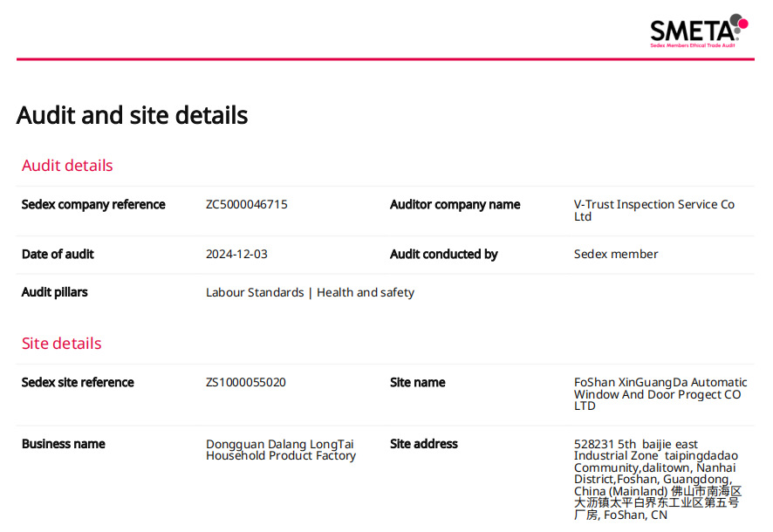Click the 'Audit conducted by' label
The image size is (773, 532).
(443, 255)
